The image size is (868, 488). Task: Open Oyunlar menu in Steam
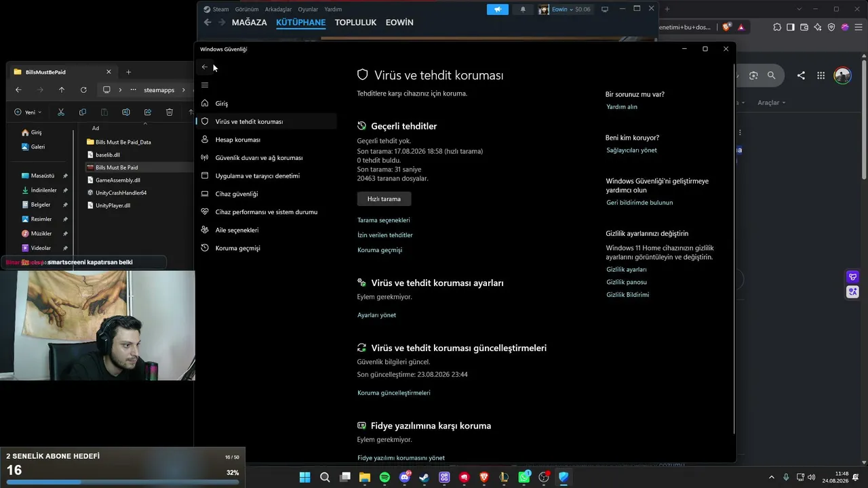pyautogui.click(x=308, y=9)
